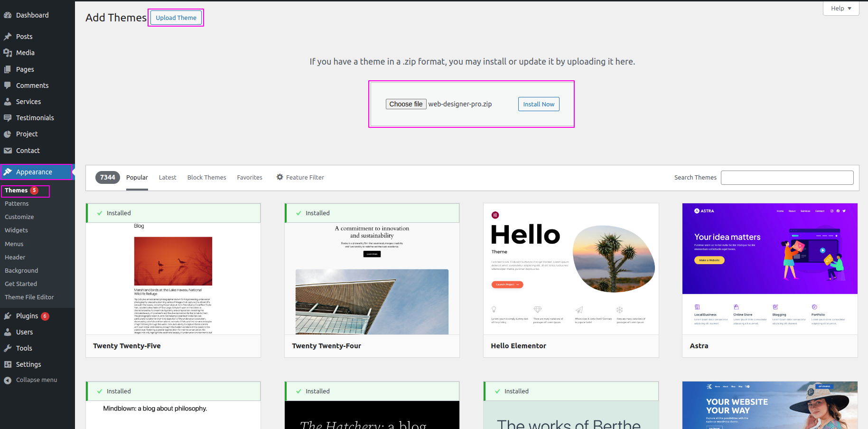Click the Users icon in sidebar
The height and width of the screenshot is (429, 868).
pos(8,332)
